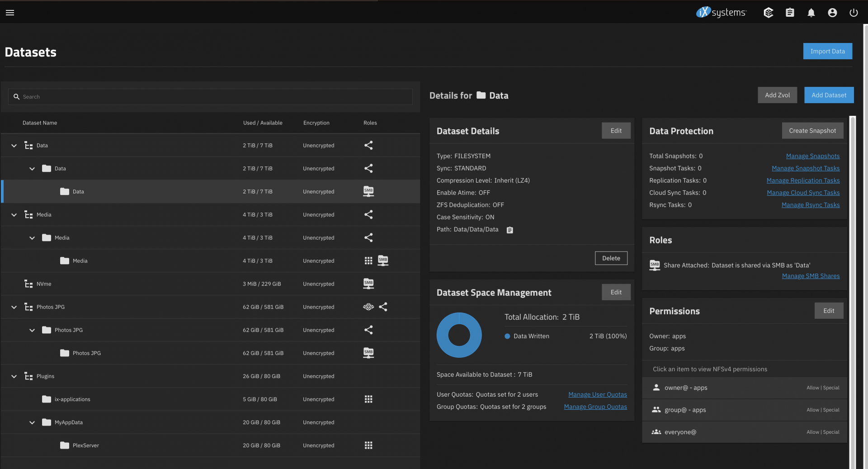Open Manage Cloud Sync Tasks link

click(803, 193)
